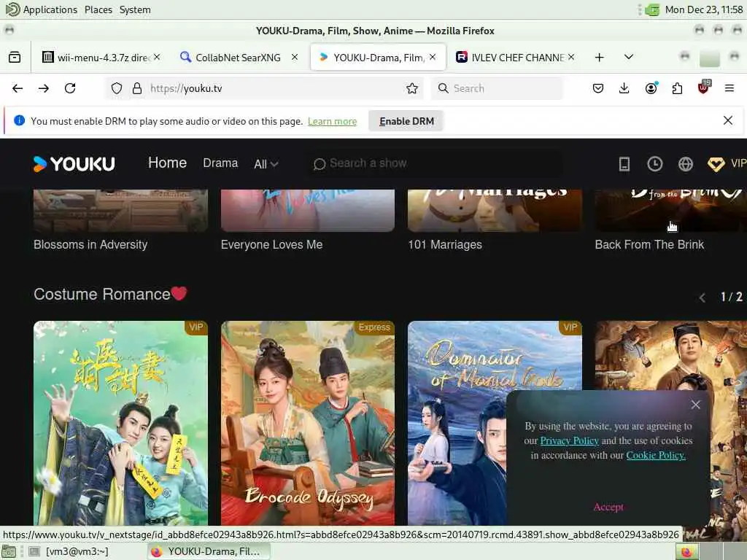Go to previous Costume Romance page
Screen dimensions: 747x560
click(703, 297)
